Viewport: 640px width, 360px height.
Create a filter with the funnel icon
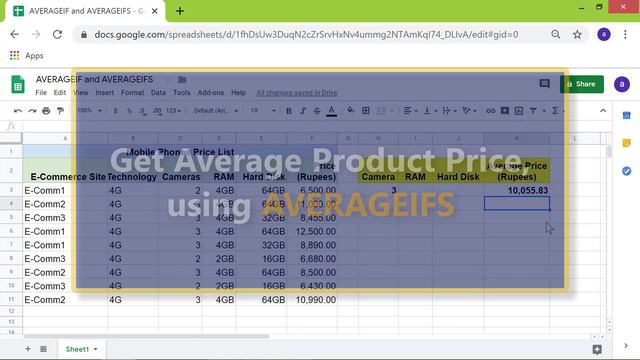pos(533,111)
